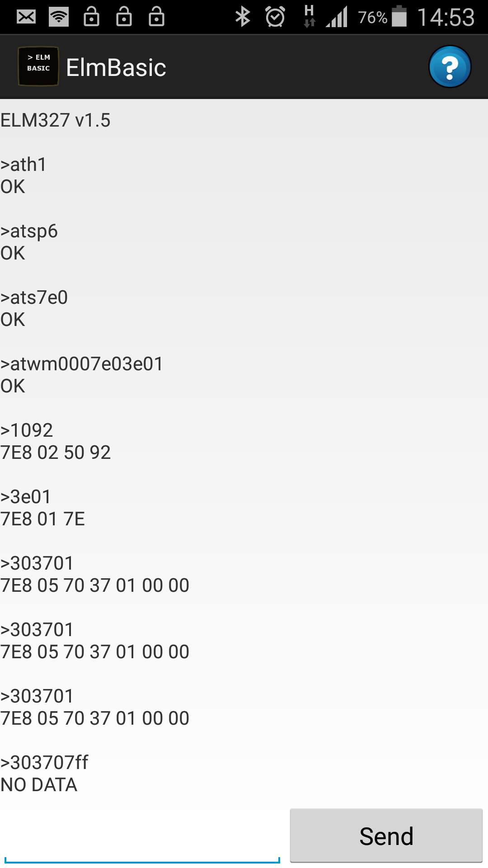Tap the alarm clock status icon
This screenshot has width=488, height=868.
tap(275, 17)
